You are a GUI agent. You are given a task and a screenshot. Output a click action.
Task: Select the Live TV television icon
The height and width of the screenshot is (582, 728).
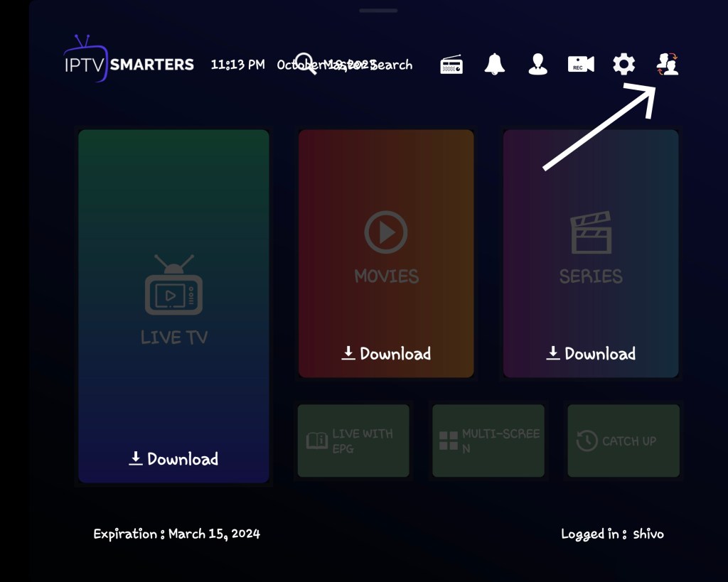click(x=173, y=286)
